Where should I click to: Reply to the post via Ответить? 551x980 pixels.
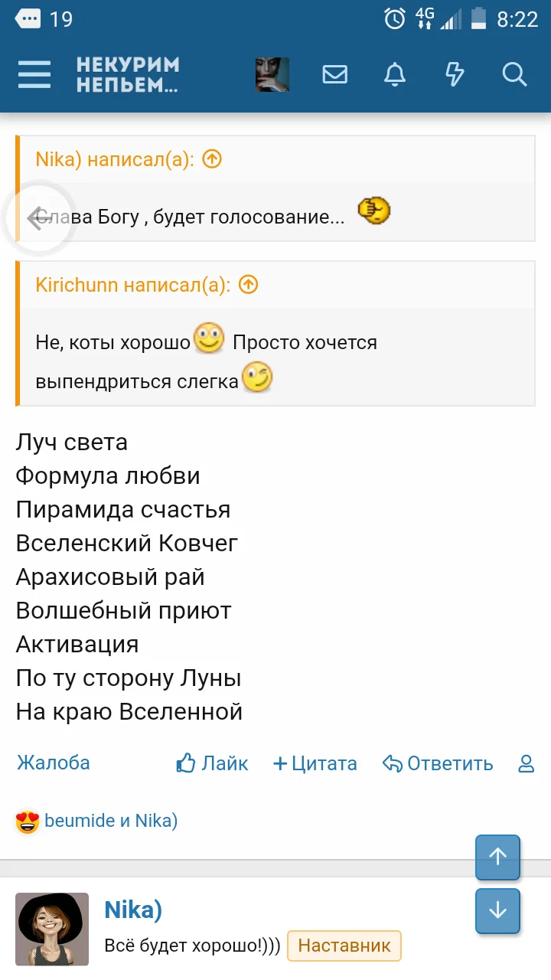click(439, 763)
